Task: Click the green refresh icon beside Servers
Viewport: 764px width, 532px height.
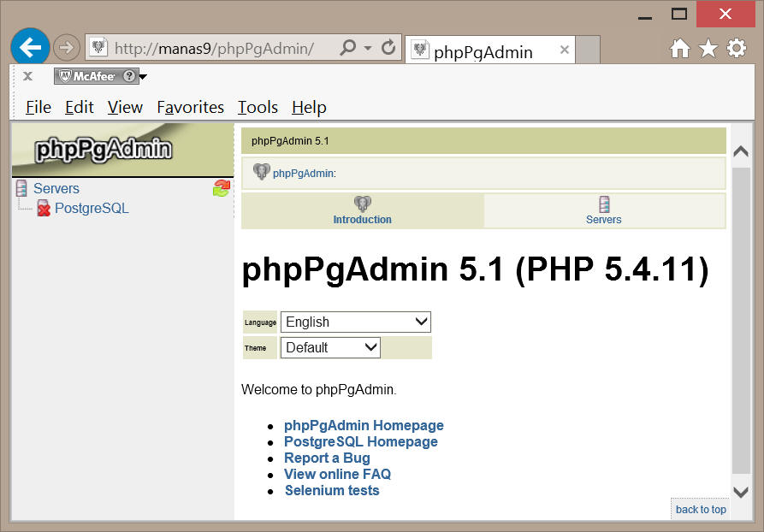Action: (x=221, y=188)
